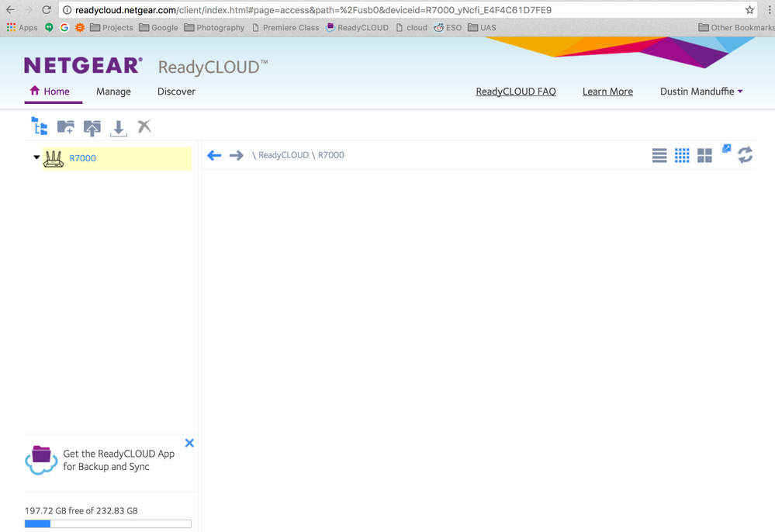Navigate forward with the gray right arrow
The height and width of the screenshot is (532, 775).
pyautogui.click(x=237, y=156)
